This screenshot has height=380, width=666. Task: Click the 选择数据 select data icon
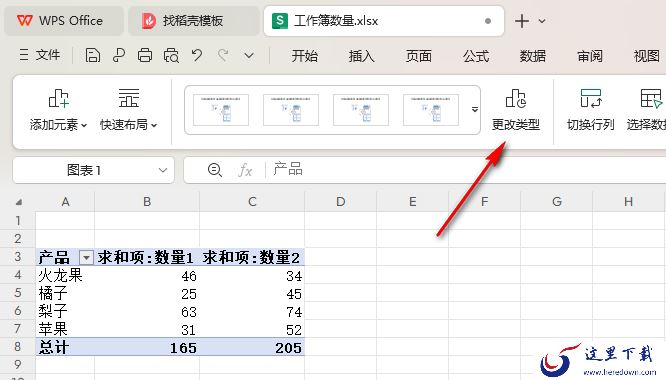pyautogui.click(x=650, y=99)
